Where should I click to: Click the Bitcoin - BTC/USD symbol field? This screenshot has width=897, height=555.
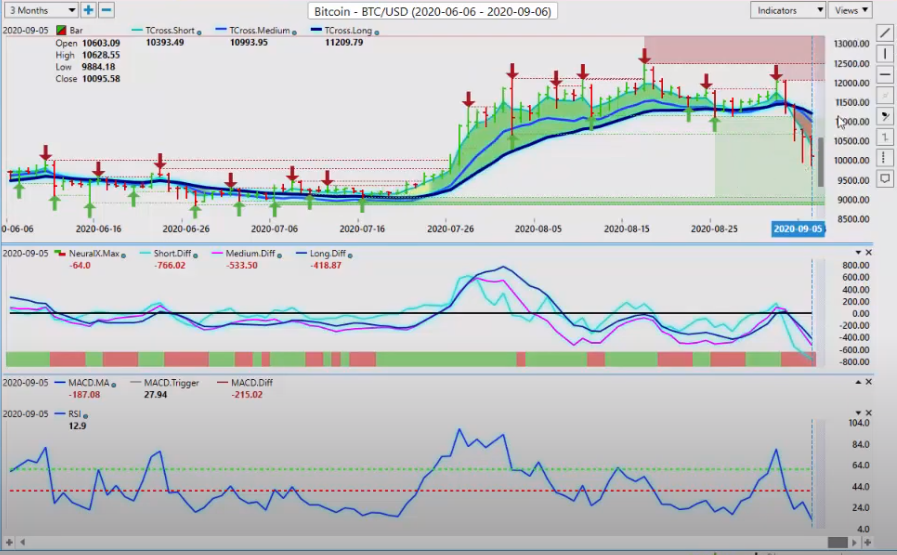(x=432, y=11)
